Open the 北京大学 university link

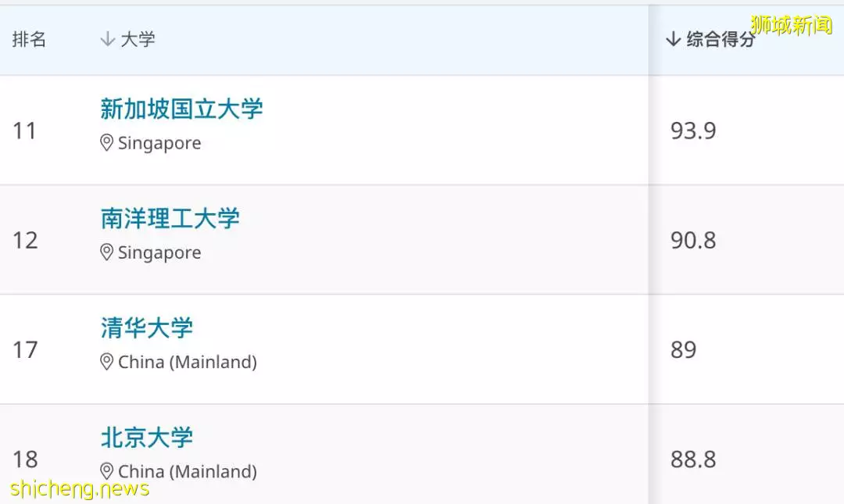click(146, 438)
